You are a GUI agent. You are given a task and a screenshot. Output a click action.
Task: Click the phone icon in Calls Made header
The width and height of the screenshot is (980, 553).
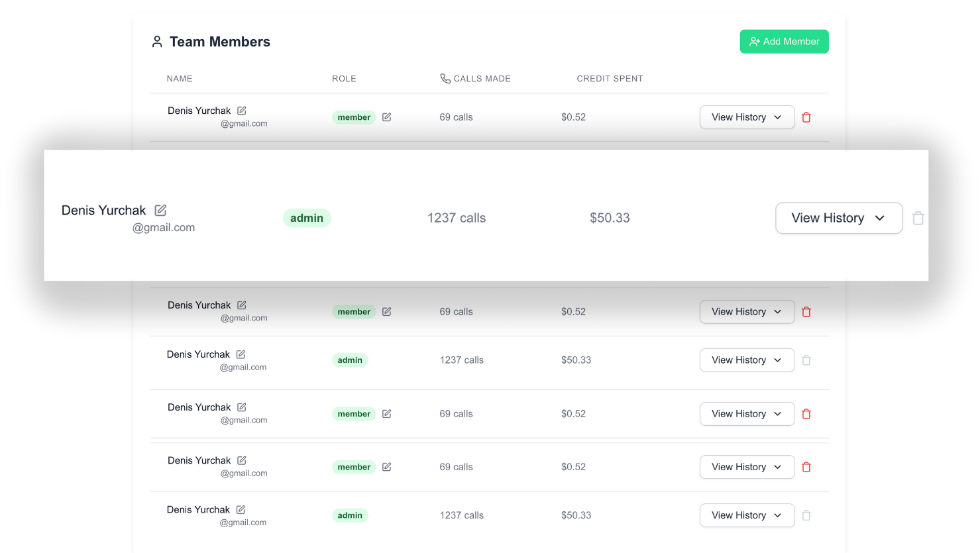[445, 79]
